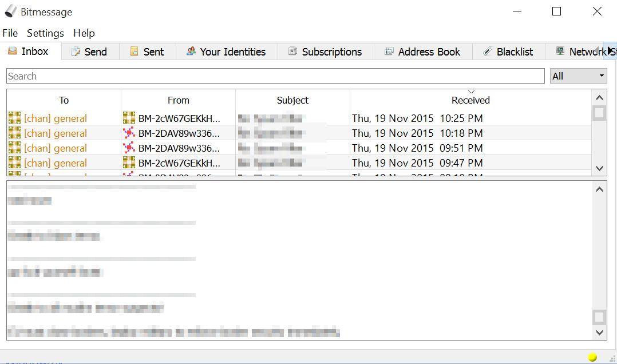Click the yellow network status indicator
The height and width of the screenshot is (364, 617).
coord(592,357)
